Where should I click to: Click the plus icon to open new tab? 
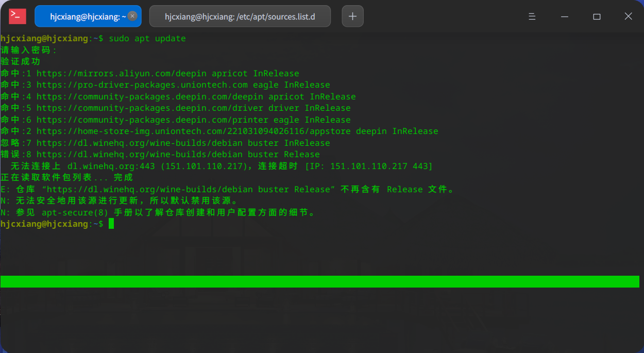tap(352, 16)
